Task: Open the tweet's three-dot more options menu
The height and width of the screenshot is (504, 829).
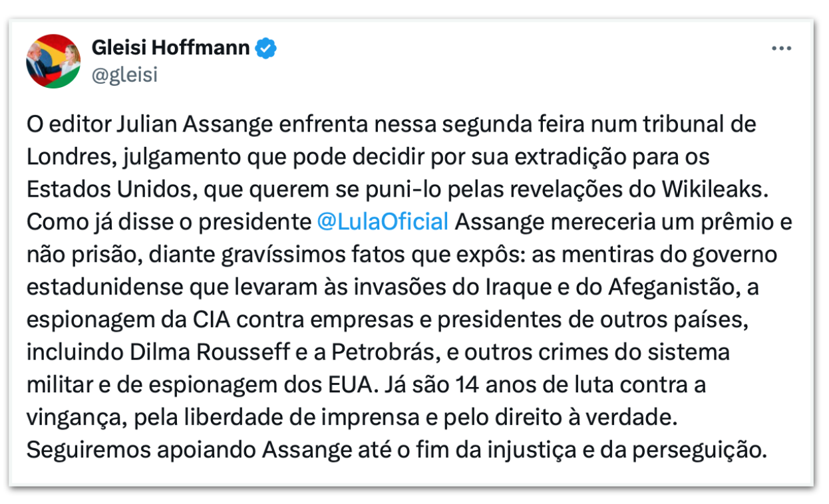Action: 781,49
